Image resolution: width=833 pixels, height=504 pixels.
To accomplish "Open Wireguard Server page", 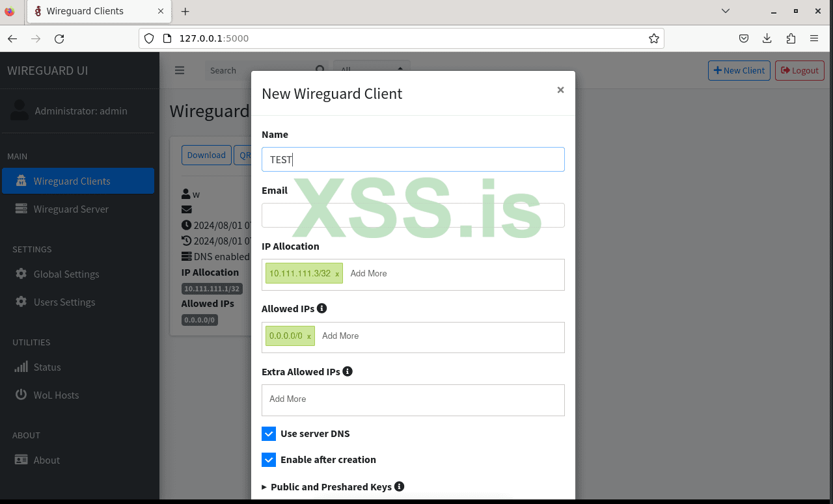I will click(78, 209).
